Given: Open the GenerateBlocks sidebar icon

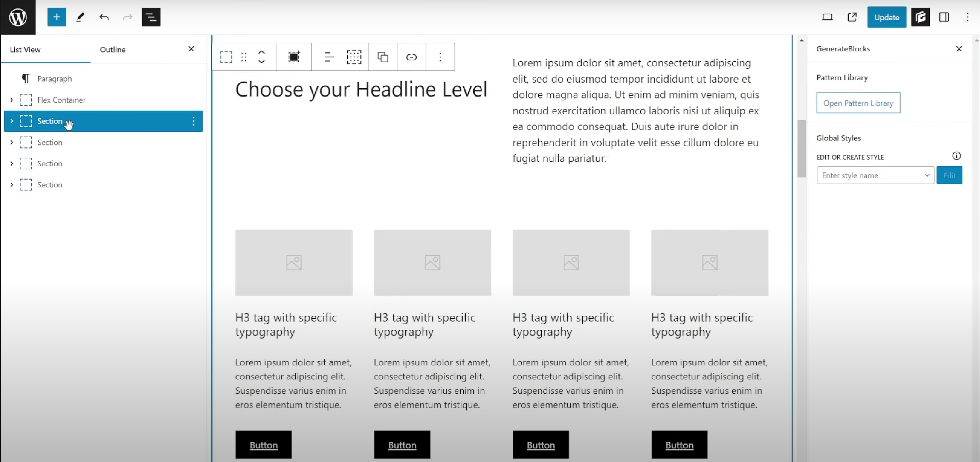Looking at the screenshot, I should pos(920,17).
